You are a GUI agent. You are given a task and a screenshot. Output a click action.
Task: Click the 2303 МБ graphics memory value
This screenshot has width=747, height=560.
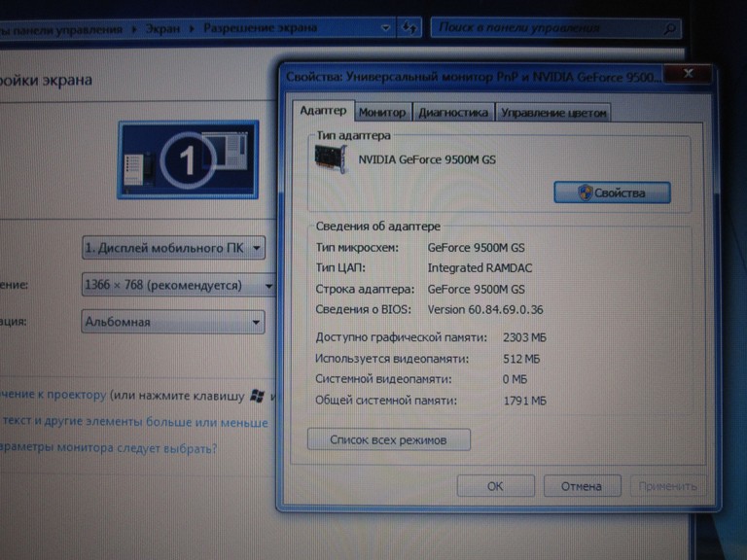click(x=524, y=337)
